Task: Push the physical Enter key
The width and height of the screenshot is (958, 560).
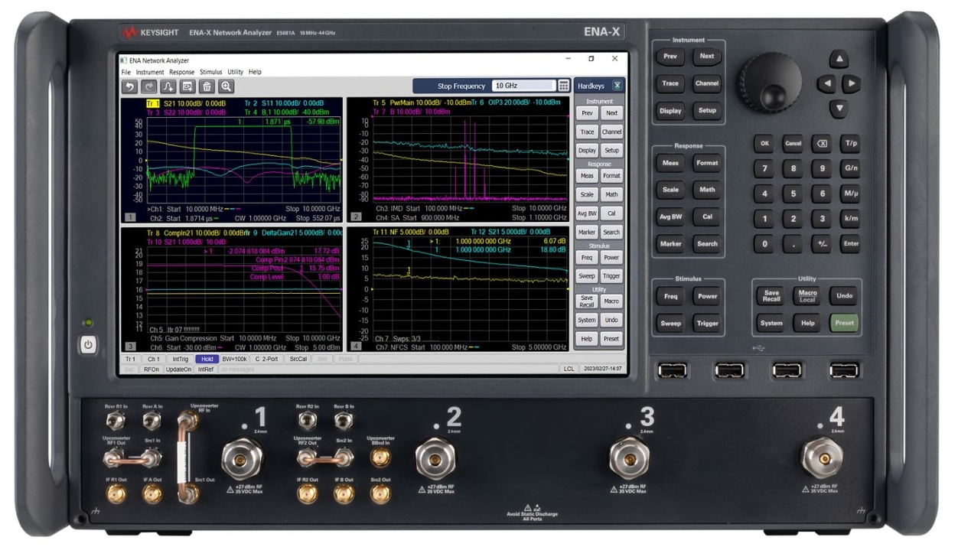Action: (x=850, y=244)
